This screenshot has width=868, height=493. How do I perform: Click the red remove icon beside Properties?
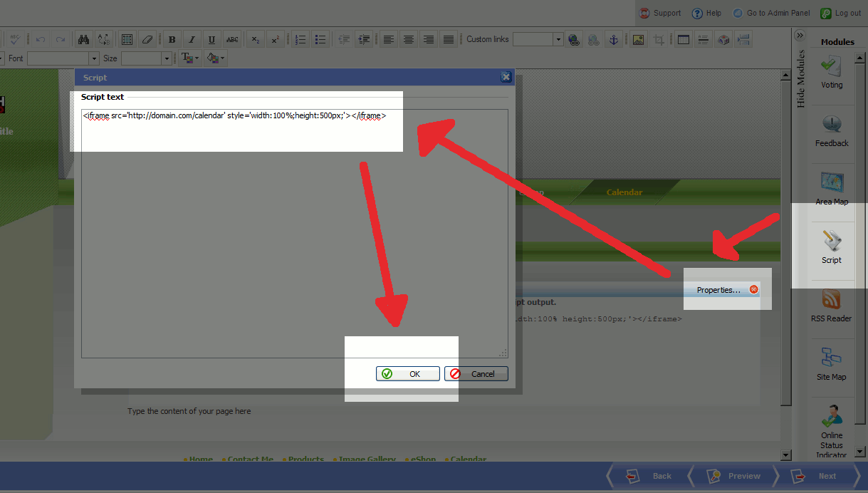click(753, 289)
